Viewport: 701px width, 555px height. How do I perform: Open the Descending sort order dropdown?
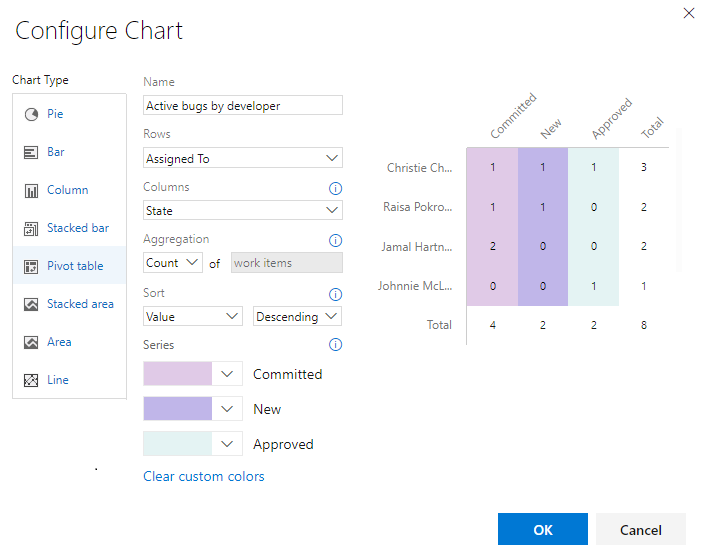click(297, 316)
